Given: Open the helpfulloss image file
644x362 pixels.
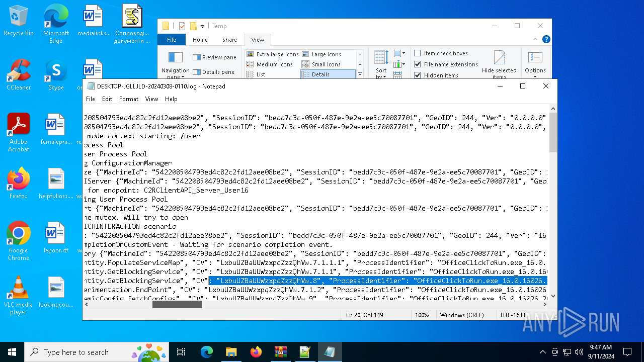Looking at the screenshot, I should tap(56, 184).
